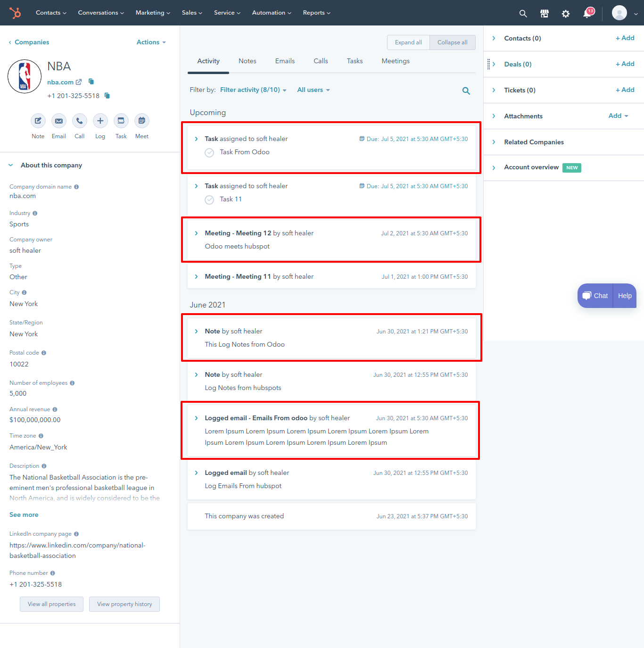Screen dimensions: 644x648
Task: Expand the Emails From odoo logged email
Action: pos(197,418)
